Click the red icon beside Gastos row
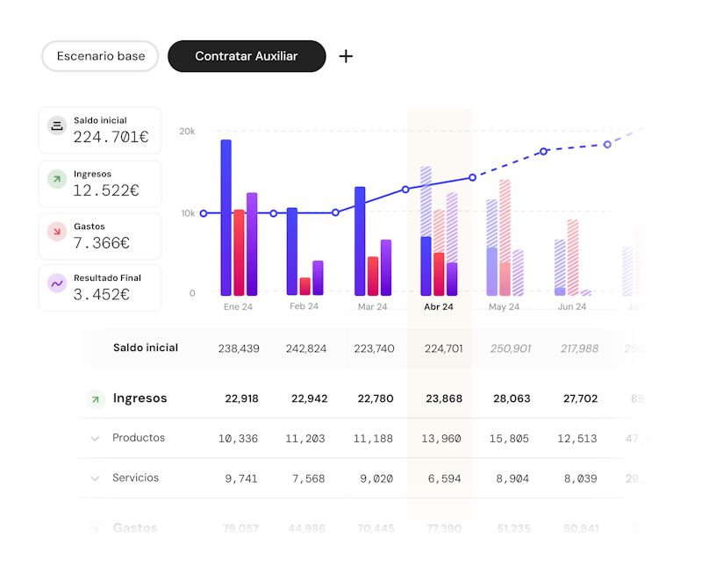The height and width of the screenshot is (588, 702). click(x=95, y=528)
